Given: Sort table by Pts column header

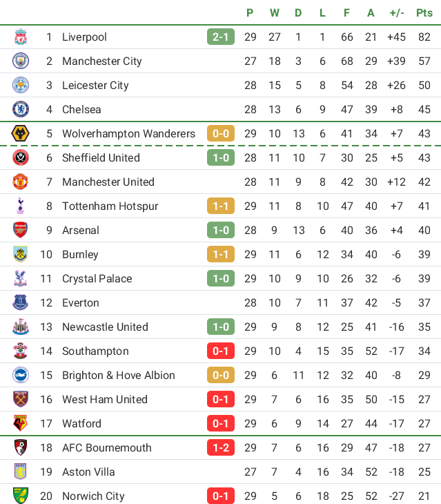Looking at the screenshot, I should pos(424,12).
